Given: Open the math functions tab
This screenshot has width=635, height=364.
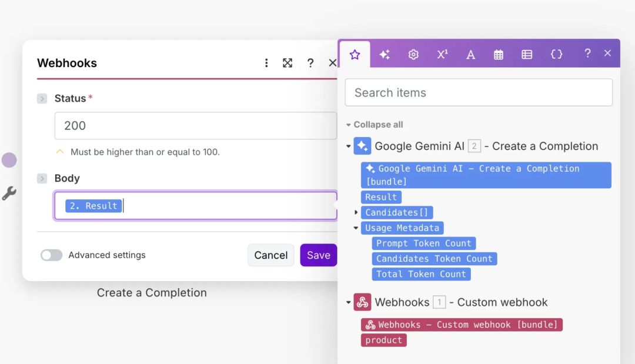Looking at the screenshot, I should [x=442, y=55].
